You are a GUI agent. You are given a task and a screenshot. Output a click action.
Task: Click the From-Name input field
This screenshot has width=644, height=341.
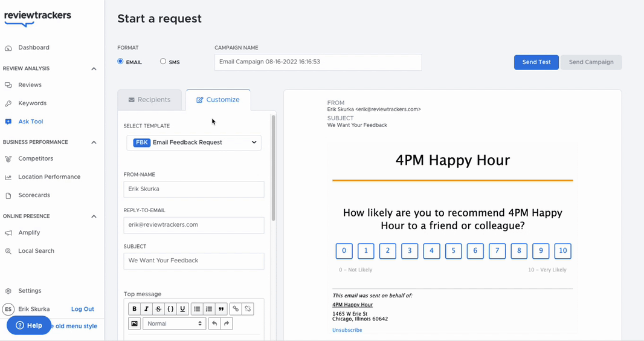[x=194, y=189]
